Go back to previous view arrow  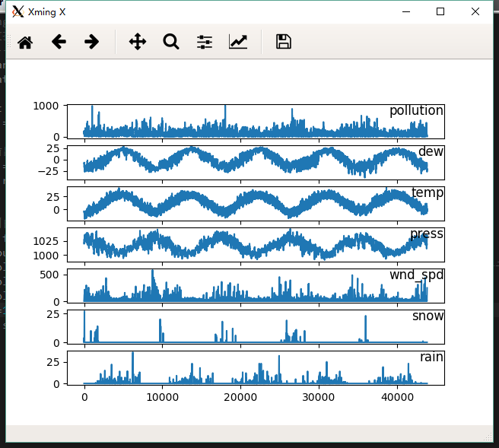[59, 42]
